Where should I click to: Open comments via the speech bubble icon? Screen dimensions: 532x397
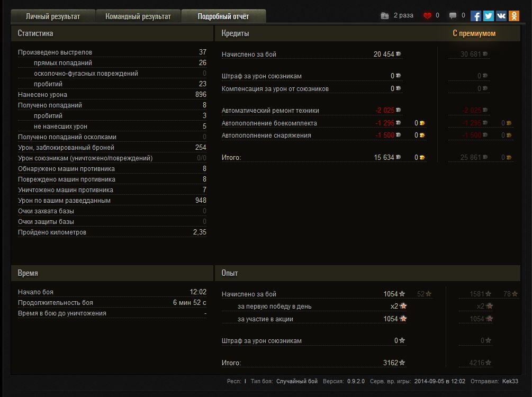tap(453, 16)
